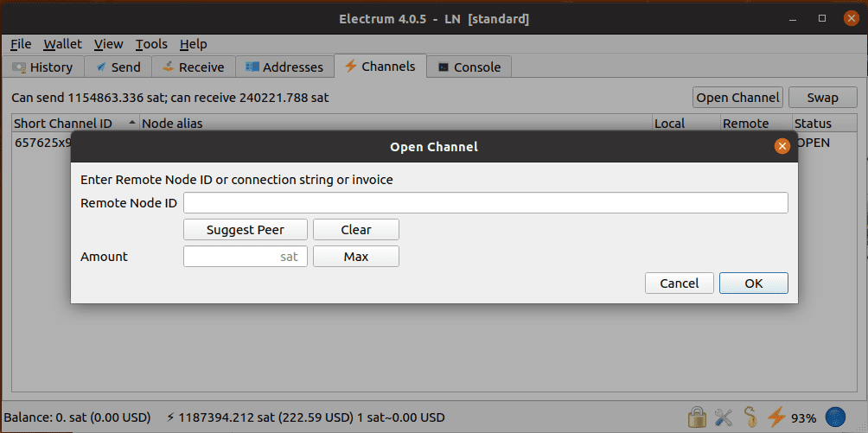Click the Suggest Peer button
The height and width of the screenshot is (433, 868).
(x=246, y=230)
